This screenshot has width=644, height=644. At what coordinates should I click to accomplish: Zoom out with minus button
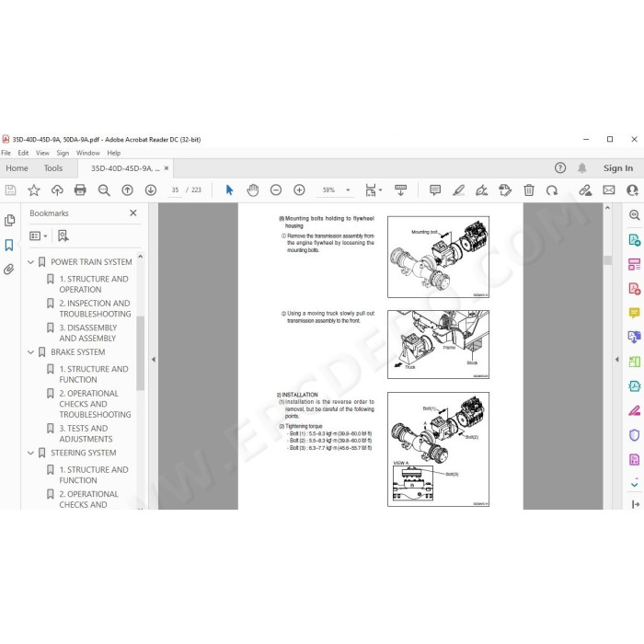[276, 190]
